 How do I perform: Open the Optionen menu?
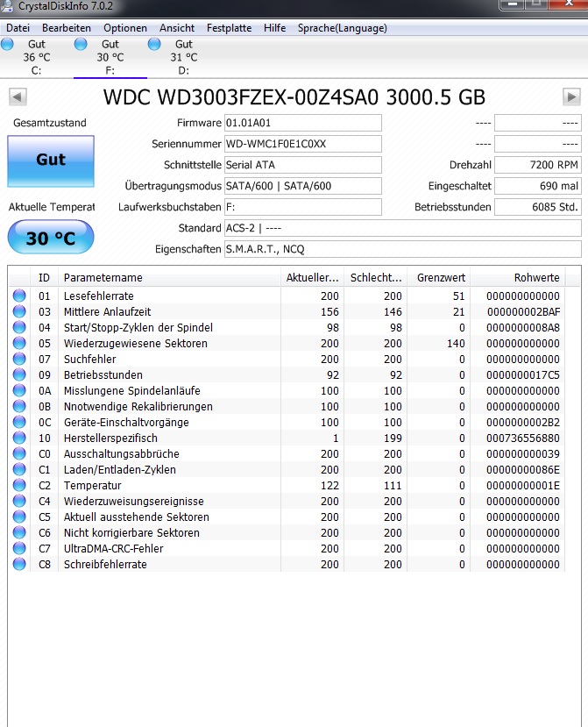point(125,28)
